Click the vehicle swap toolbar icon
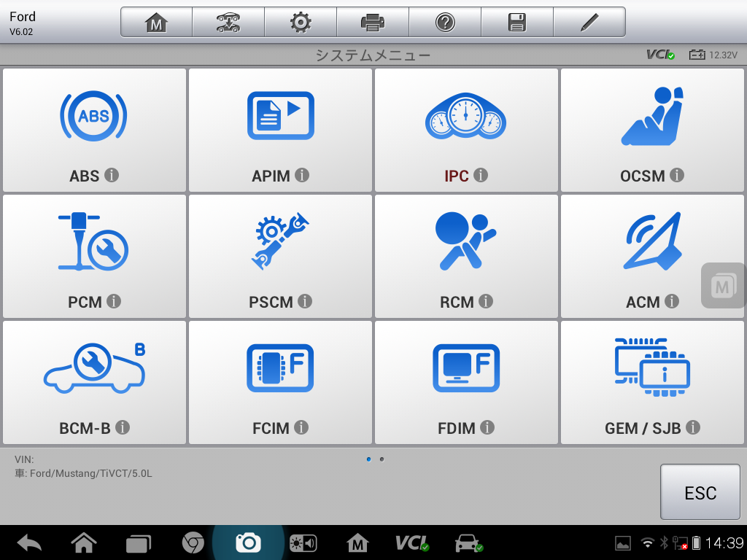The height and width of the screenshot is (560, 747). point(228,23)
